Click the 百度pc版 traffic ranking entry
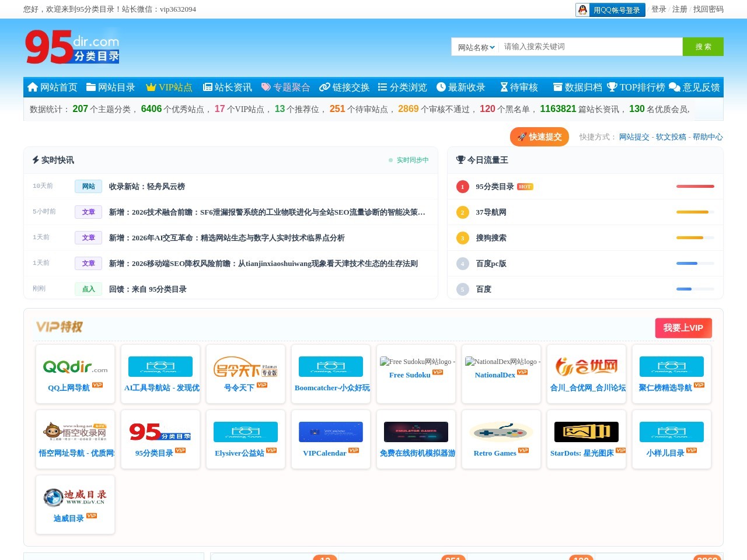 pyautogui.click(x=491, y=264)
